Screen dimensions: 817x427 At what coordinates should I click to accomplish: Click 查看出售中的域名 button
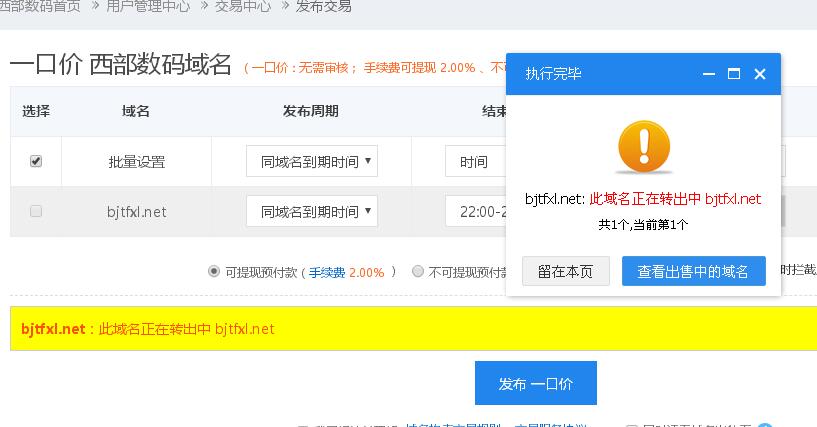tap(693, 271)
